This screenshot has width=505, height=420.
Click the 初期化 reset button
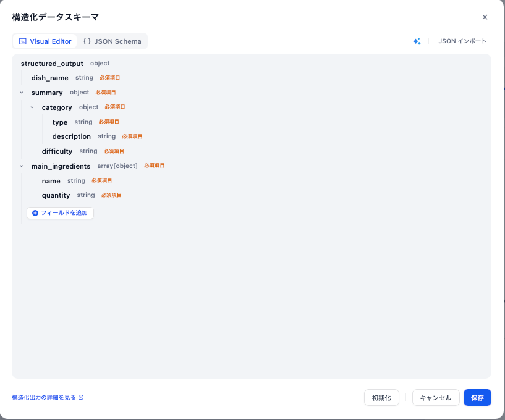click(381, 398)
